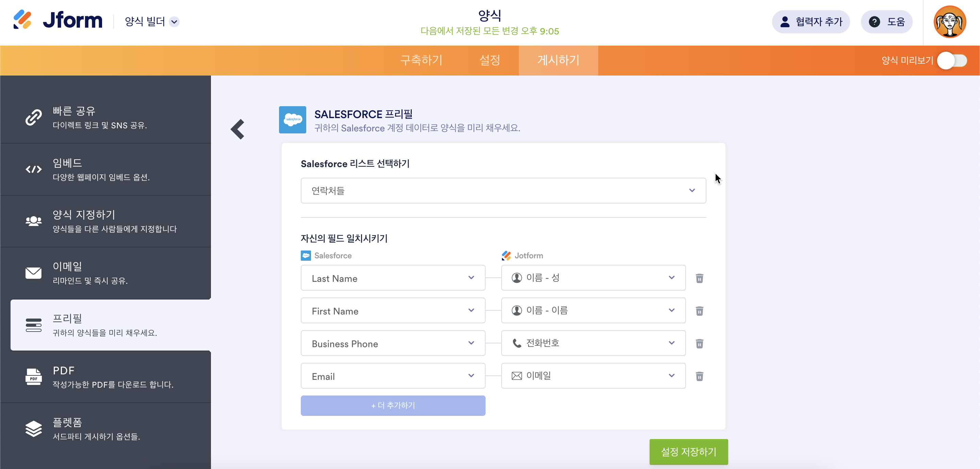This screenshot has width=980, height=469.
Task: Delete the First Name mapping row
Action: click(x=699, y=311)
